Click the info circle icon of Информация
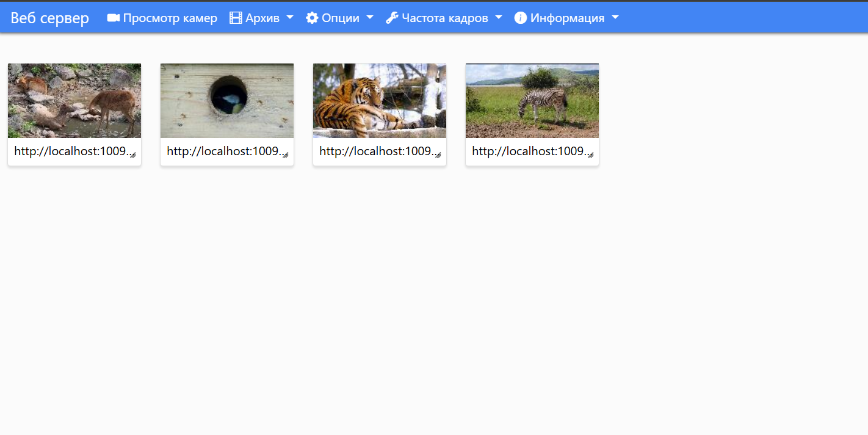The height and width of the screenshot is (435, 868). [520, 18]
